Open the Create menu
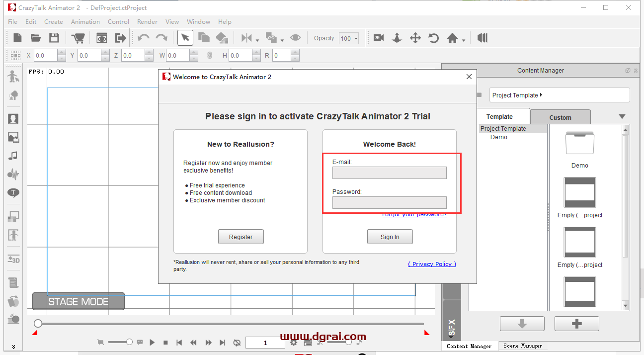This screenshot has height=355, width=644. [x=54, y=21]
